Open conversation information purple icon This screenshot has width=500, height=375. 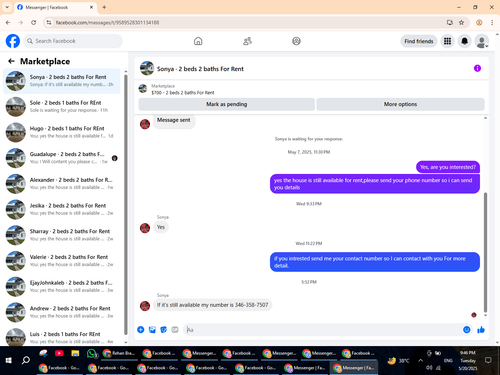pos(477,68)
